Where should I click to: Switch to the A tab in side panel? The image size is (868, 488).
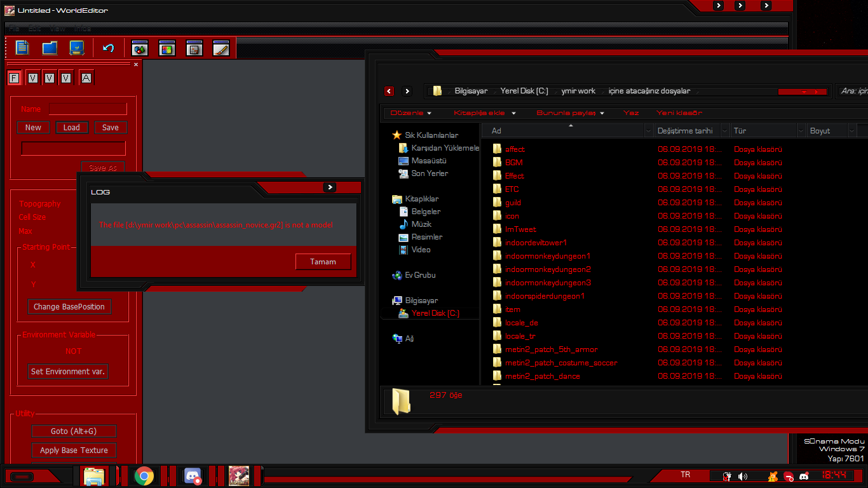(86, 78)
